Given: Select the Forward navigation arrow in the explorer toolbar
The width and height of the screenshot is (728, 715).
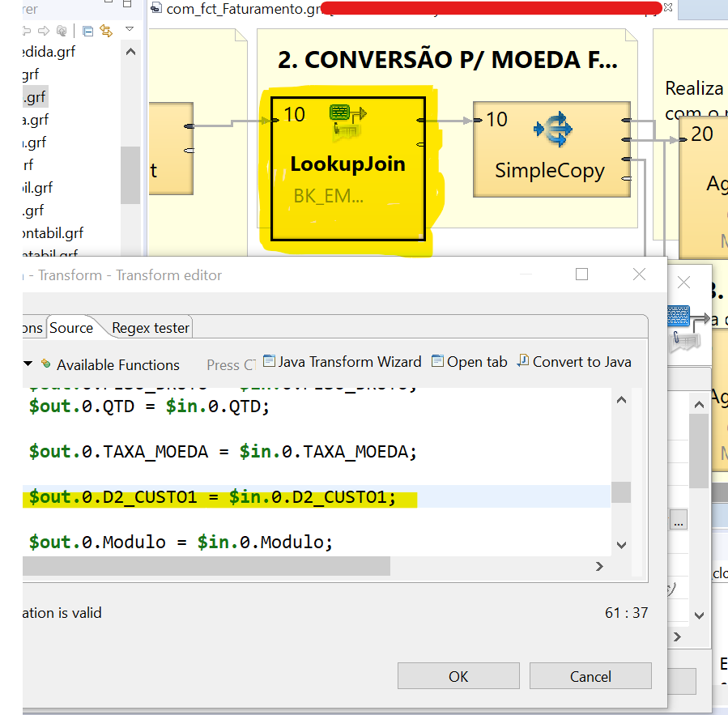Looking at the screenshot, I should pyautogui.click(x=42, y=31).
